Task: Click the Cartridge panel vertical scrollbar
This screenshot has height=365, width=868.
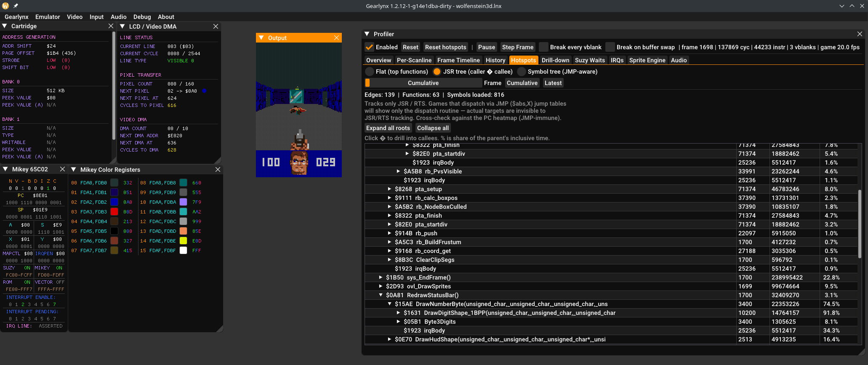Action: [x=114, y=86]
